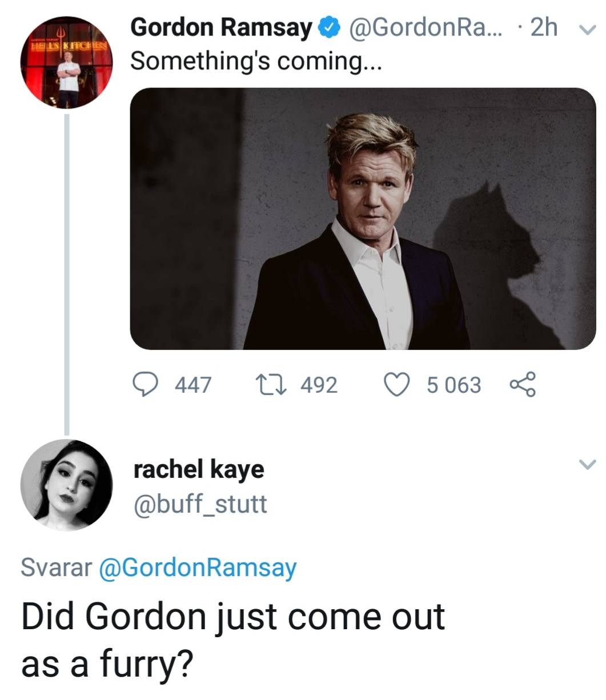This screenshot has width=606, height=700.
Task: Open Gordon Ramsay's display name
Action: (217, 27)
